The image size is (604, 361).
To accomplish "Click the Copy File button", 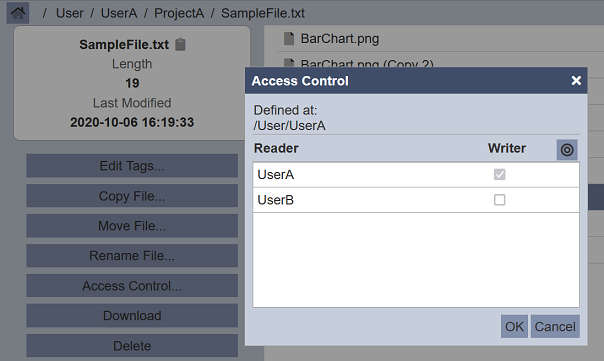I will (x=132, y=196).
